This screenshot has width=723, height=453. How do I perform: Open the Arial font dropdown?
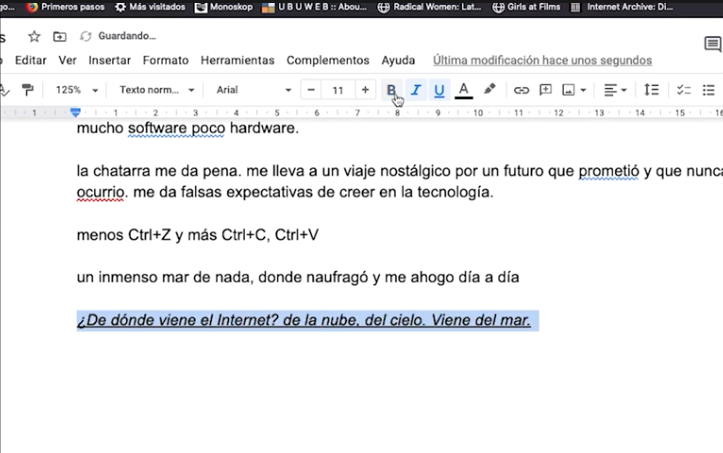252,90
